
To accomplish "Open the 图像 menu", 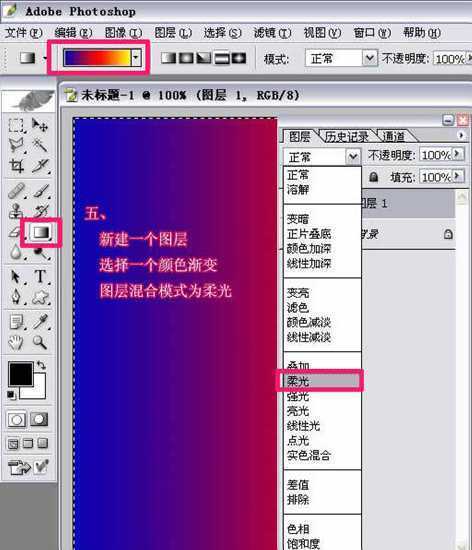I will pos(123,33).
